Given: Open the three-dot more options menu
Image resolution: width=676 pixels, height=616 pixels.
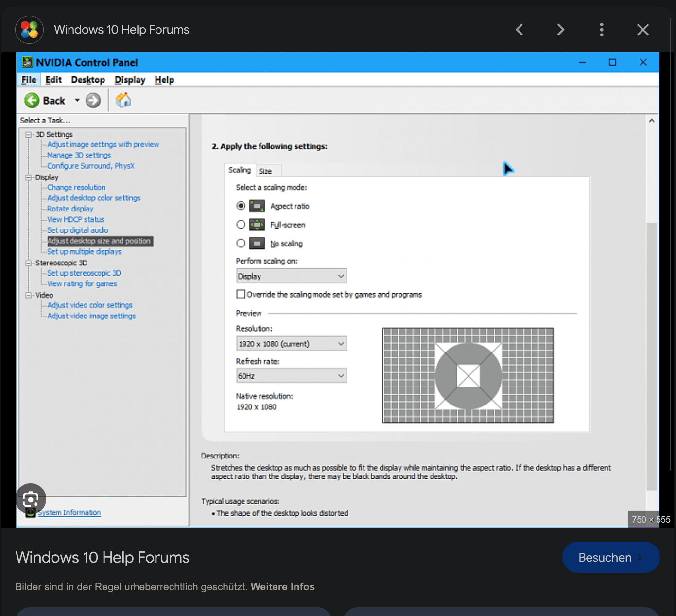Looking at the screenshot, I should [x=602, y=30].
